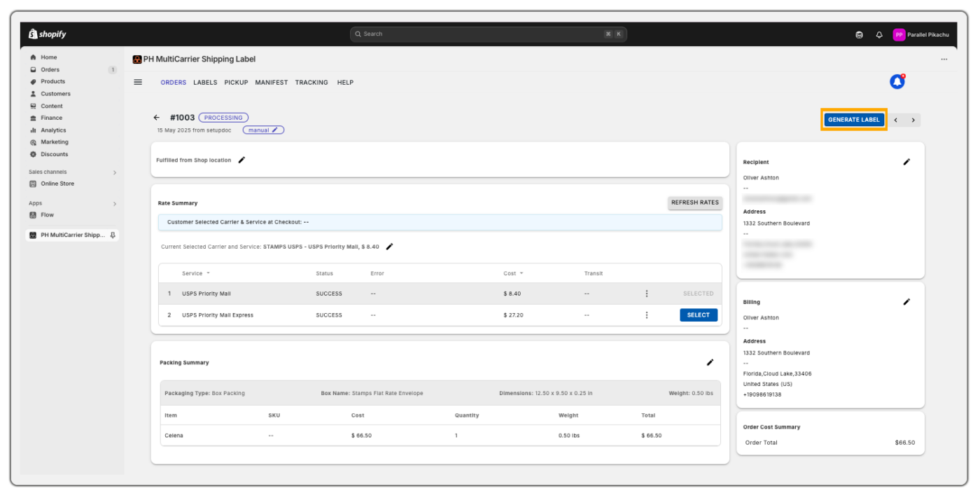Screen dimensions: 980x496
Task: Click the $ 27.20 cost cell
Action: (x=513, y=315)
